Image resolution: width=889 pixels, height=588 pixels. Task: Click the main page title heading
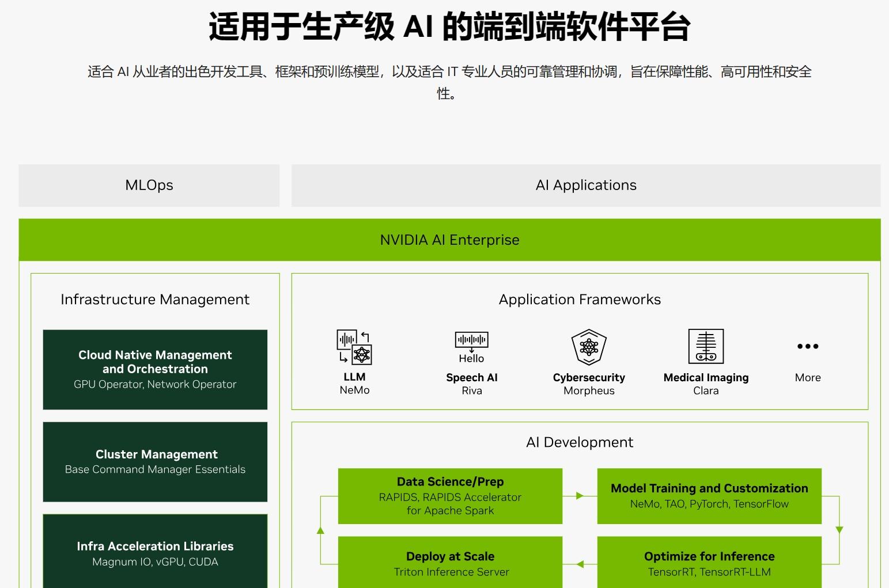click(449, 26)
